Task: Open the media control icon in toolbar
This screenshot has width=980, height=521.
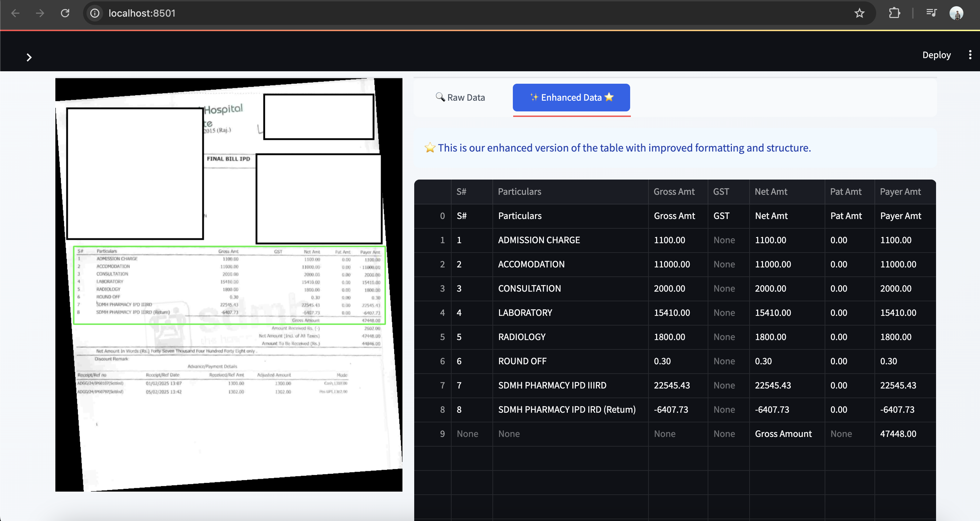Action: coord(931,13)
